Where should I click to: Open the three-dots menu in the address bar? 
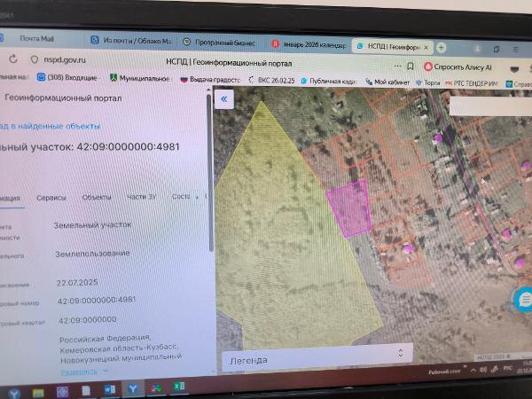(x=397, y=66)
